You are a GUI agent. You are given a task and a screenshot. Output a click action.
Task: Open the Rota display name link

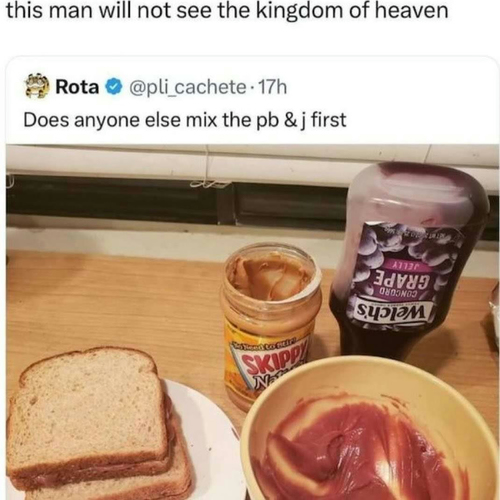(77, 87)
